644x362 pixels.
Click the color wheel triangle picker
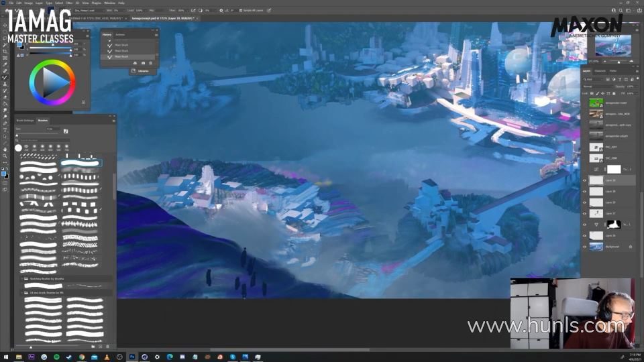click(x=55, y=82)
